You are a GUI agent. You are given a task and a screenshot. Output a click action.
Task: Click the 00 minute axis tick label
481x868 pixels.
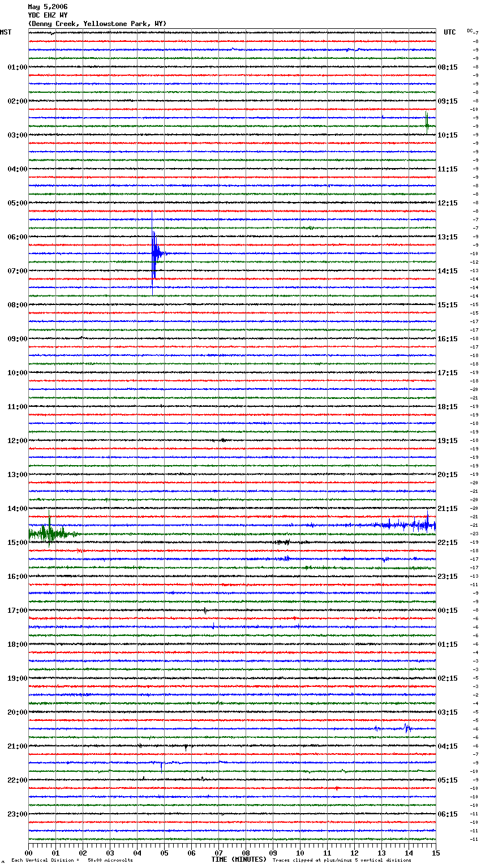(x=28, y=853)
